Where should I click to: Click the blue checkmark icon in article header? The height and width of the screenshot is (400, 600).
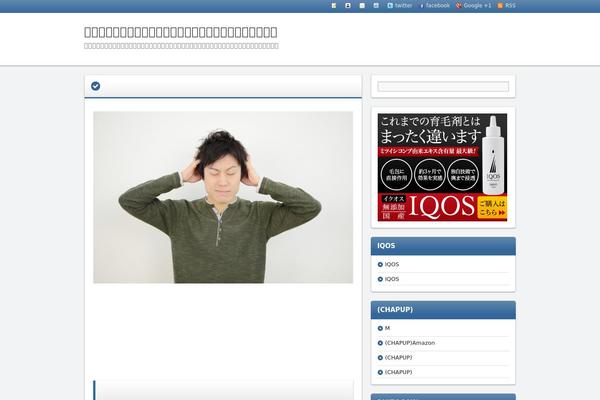tap(96, 86)
